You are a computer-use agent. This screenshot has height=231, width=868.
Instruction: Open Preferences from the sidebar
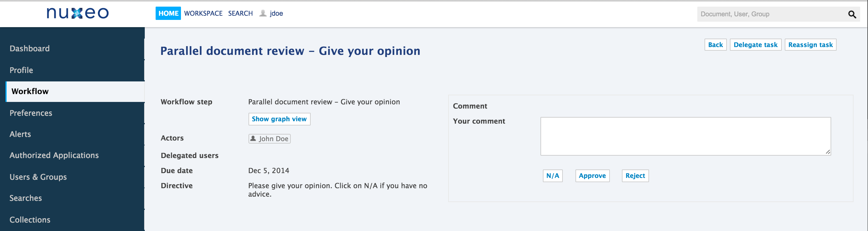pyautogui.click(x=31, y=113)
